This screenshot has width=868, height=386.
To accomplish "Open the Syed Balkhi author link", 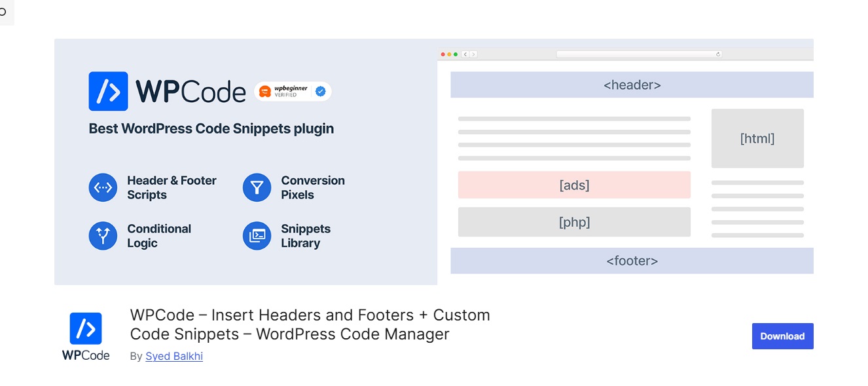I will point(174,357).
